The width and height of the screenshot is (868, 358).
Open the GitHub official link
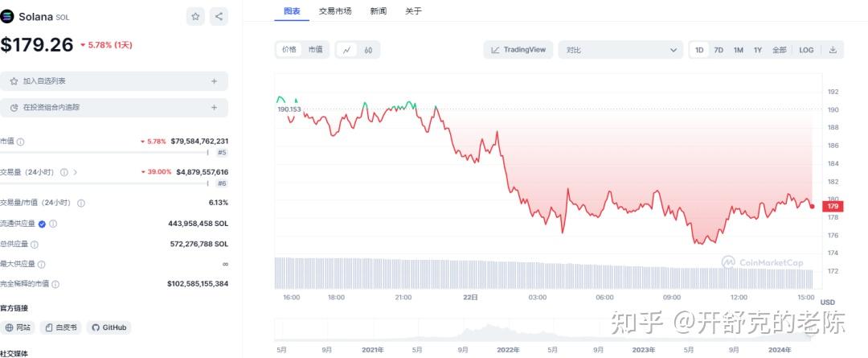pyautogui.click(x=109, y=327)
